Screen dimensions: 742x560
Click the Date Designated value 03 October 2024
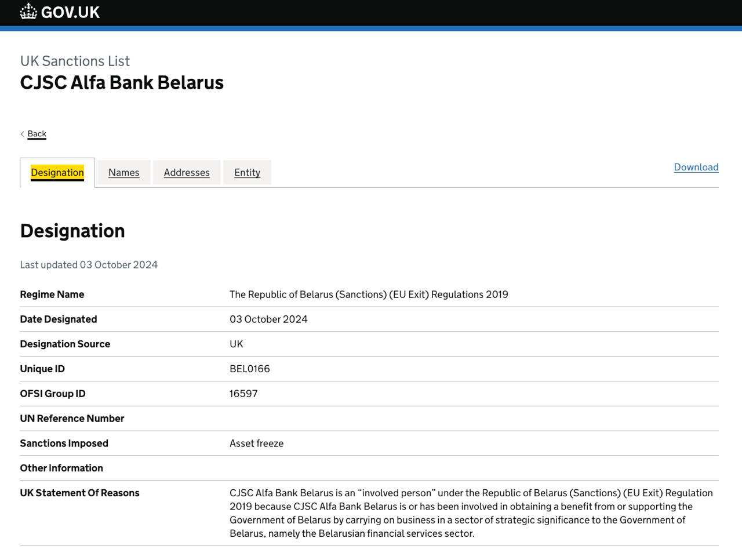coord(268,319)
